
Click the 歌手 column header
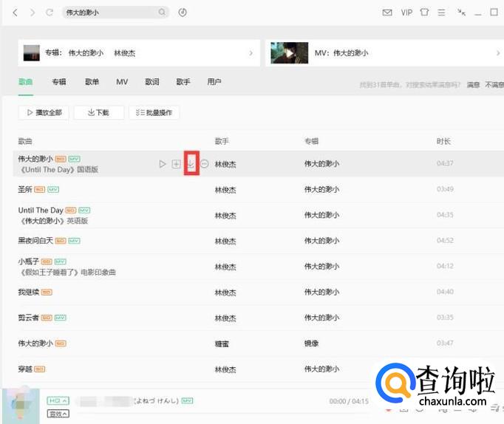222,141
